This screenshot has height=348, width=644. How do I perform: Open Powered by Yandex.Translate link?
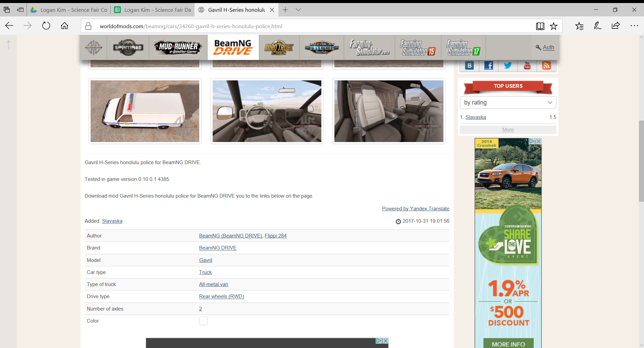[x=416, y=209]
